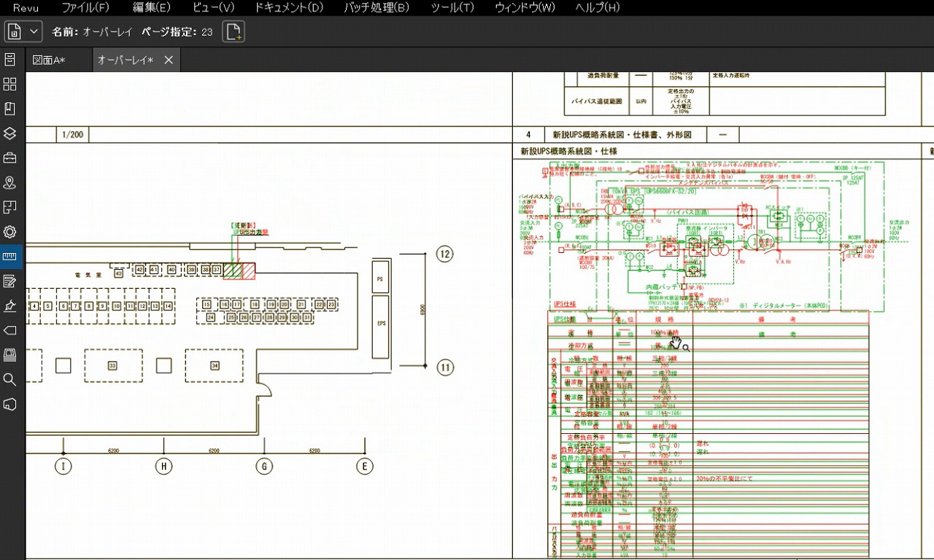Expand the file type dropdown arrow

pos(34,32)
